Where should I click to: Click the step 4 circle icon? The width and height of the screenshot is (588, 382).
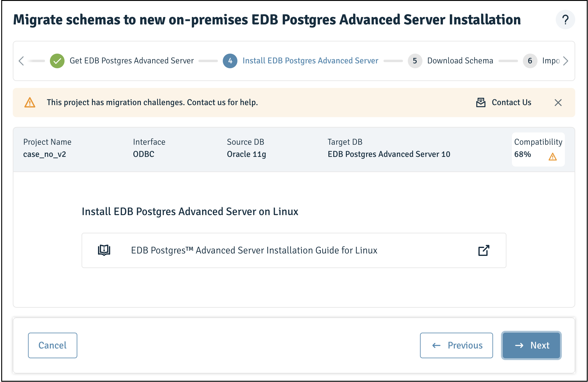pyautogui.click(x=230, y=61)
